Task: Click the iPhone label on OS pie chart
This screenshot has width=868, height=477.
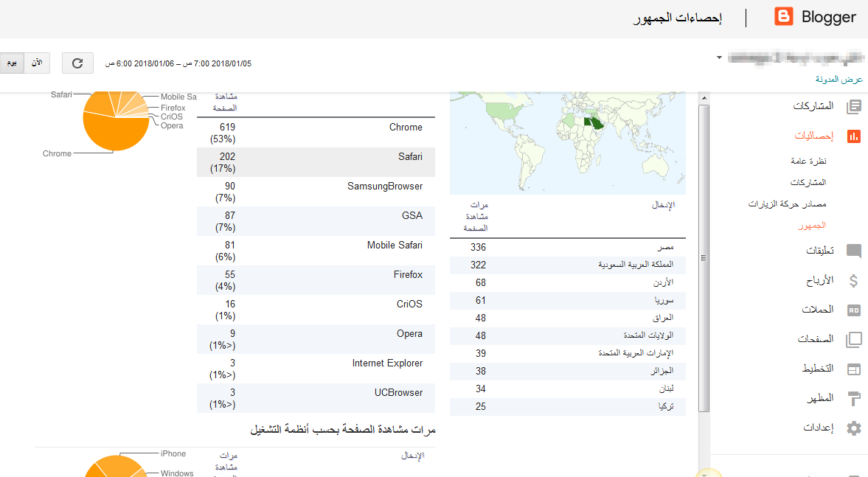Action: [173, 453]
